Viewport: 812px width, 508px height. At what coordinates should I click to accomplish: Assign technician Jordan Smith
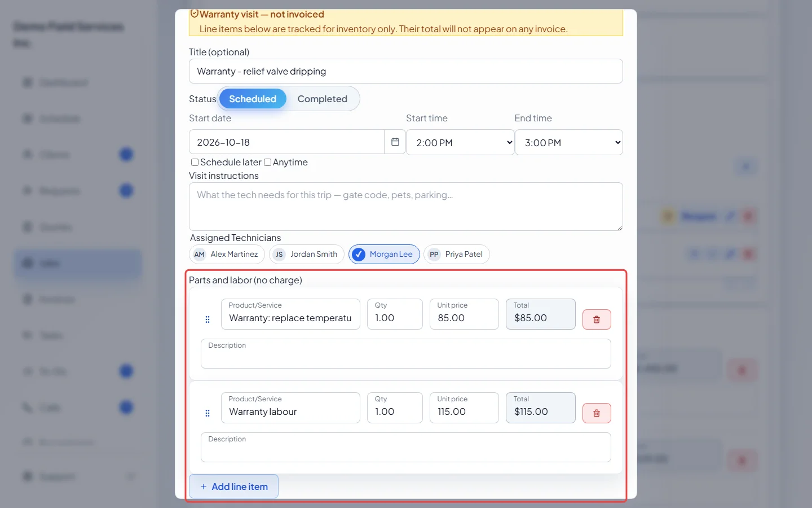[x=307, y=255]
